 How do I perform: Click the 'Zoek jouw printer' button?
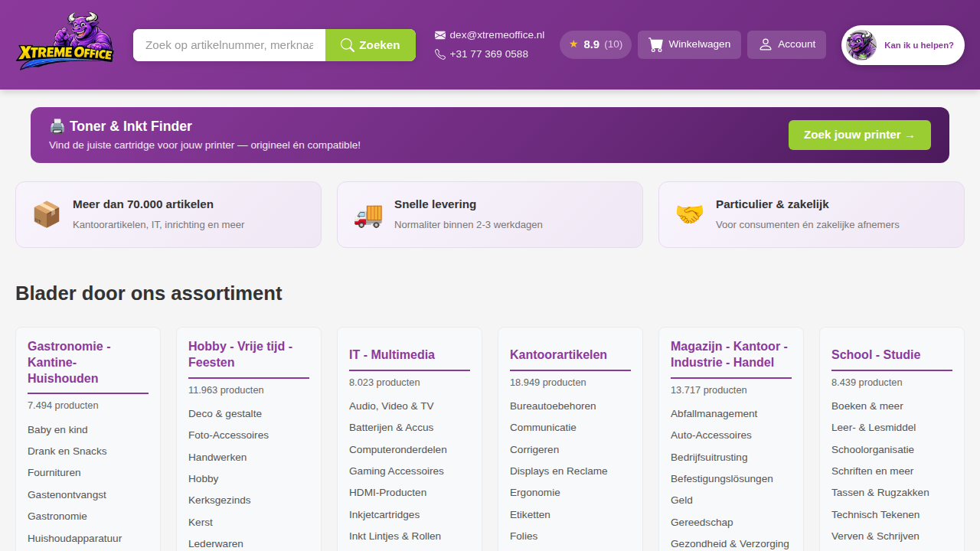click(859, 134)
